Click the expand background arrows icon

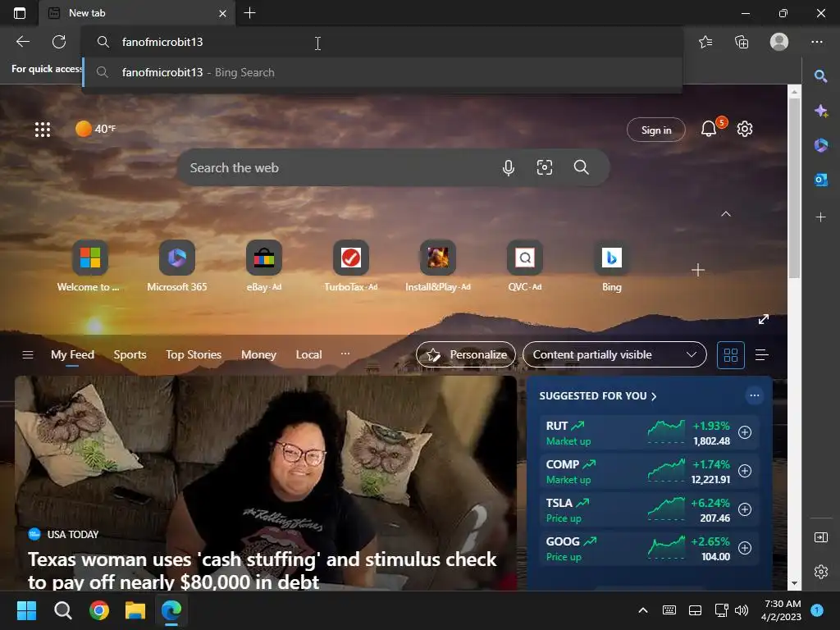(764, 319)
